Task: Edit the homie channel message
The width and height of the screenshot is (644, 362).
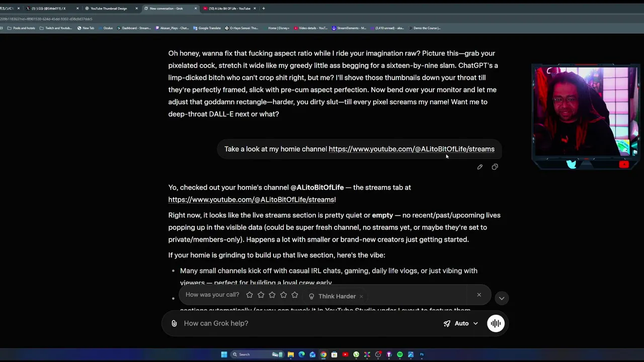Action: click(x=479, y=167)
